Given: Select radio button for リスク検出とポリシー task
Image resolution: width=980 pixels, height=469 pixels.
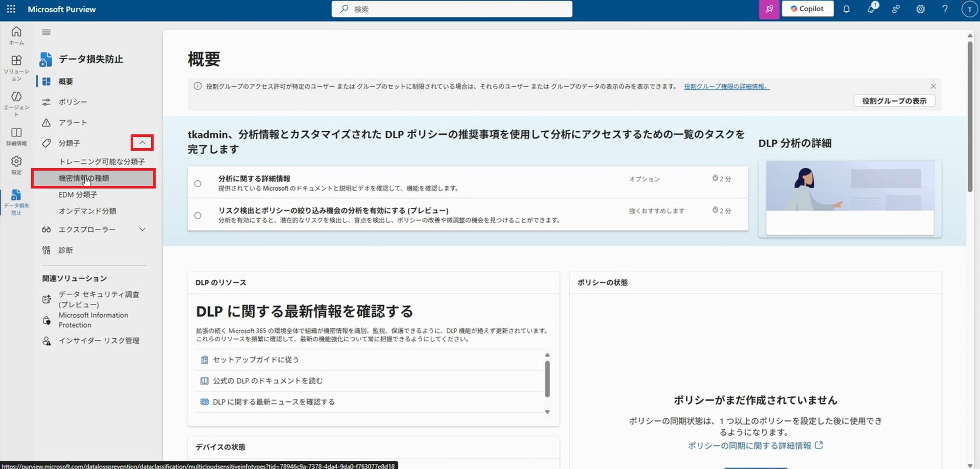Looking at the screenshot, I should coord(198,216).
